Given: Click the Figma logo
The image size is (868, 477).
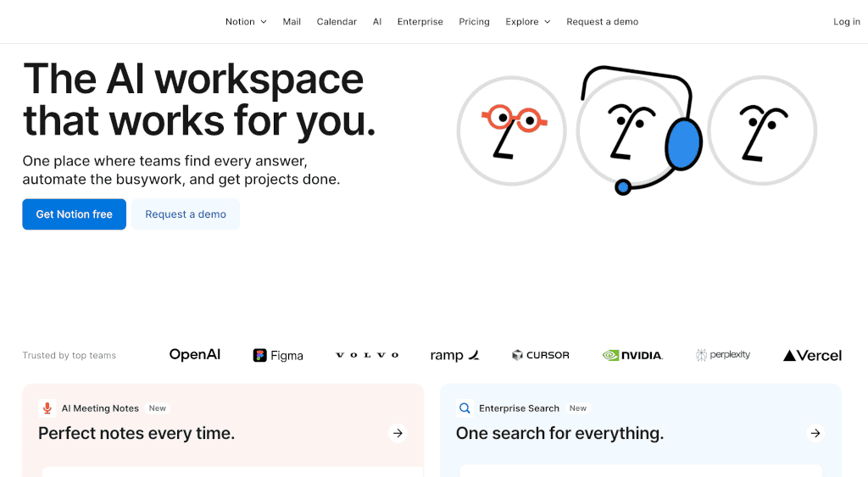Looking at the screenshot, I should 278,355.
